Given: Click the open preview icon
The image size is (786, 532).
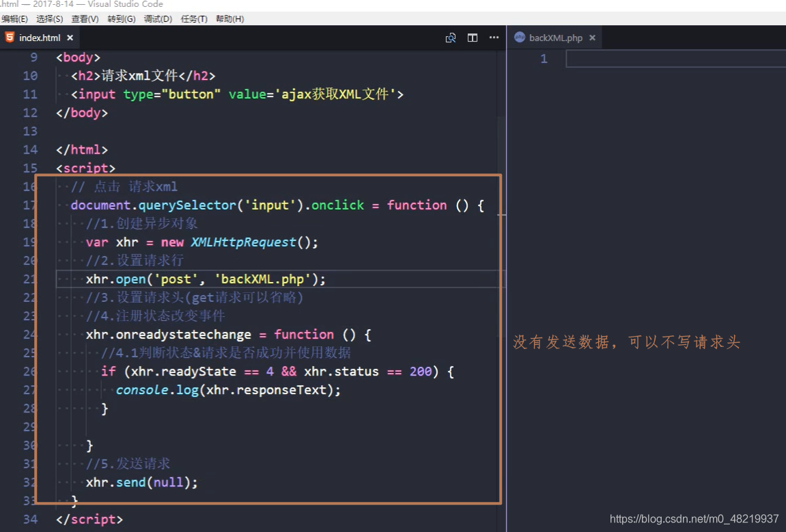Looking at the screenshot, I should pos(451,38).
